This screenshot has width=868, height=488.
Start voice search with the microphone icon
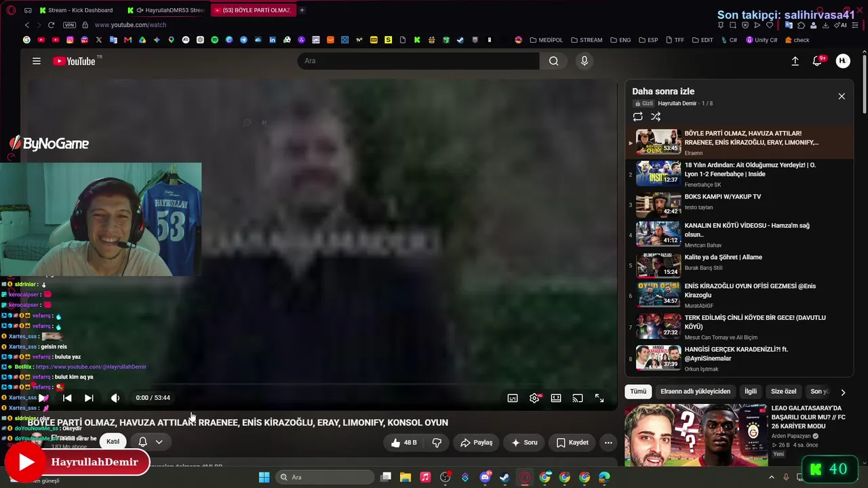[585, 61]
